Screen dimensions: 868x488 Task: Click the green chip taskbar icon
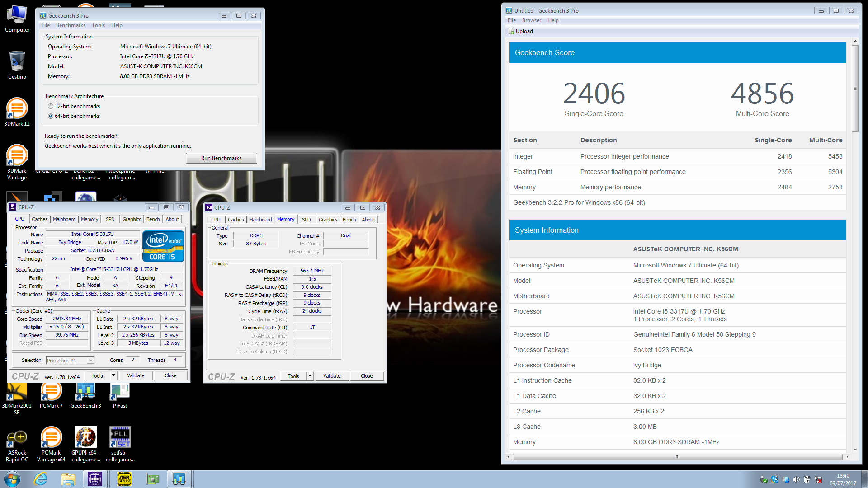pos(153,479)
